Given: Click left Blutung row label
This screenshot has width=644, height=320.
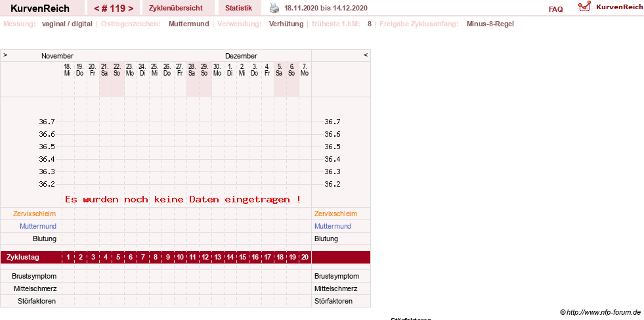Looking at the screenshot, I should [45, 239].
